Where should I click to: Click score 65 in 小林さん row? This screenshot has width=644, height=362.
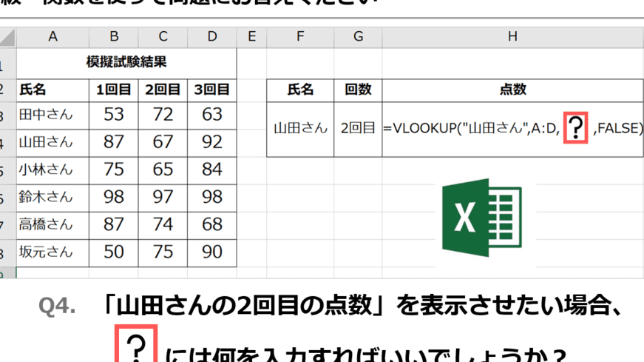tap(163, 171)
